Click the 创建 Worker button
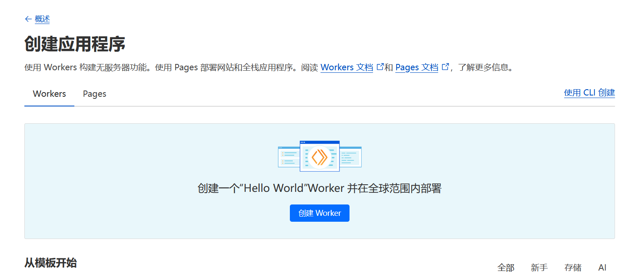Image resolution: width=644 pixels, height=276 pixels. [320, 213]
